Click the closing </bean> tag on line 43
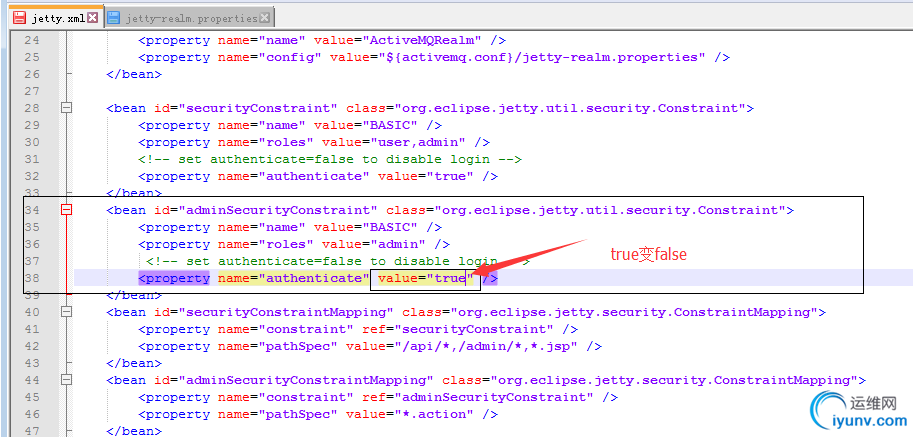This screenshot has width=913, height=437. (x=133, y=363)
